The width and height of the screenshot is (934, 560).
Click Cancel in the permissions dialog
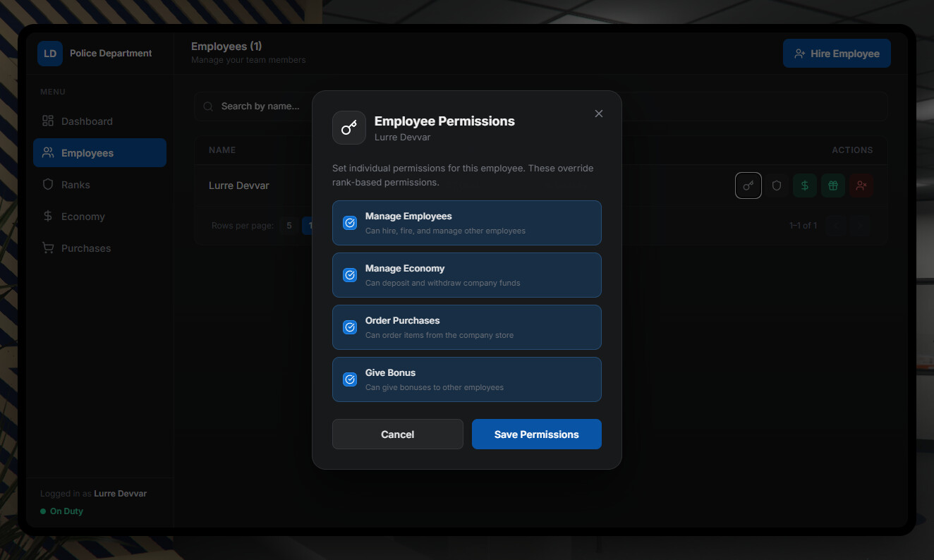[398, 434]
